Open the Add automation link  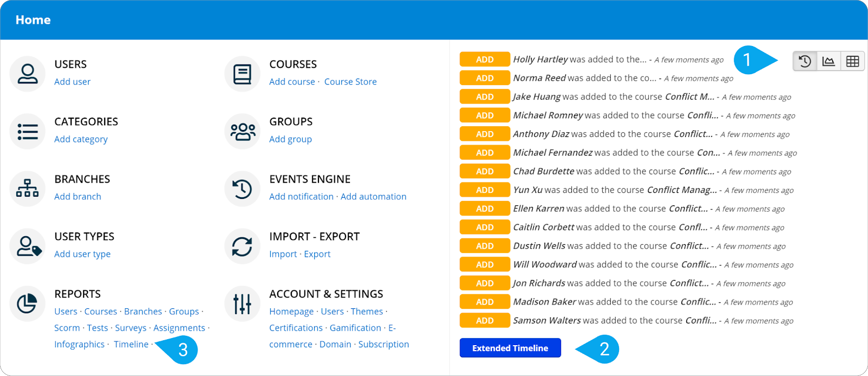pyautogui.click(x=373, y=197)
